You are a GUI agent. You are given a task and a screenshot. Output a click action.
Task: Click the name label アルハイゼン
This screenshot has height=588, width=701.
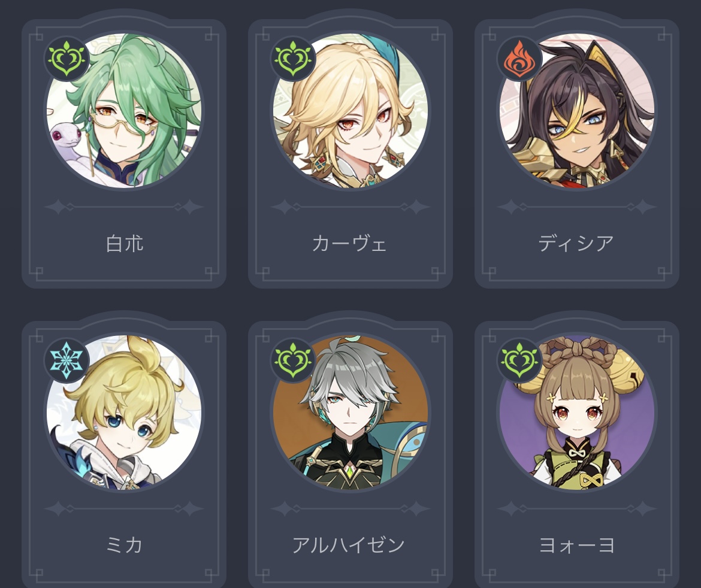(349, 545)
